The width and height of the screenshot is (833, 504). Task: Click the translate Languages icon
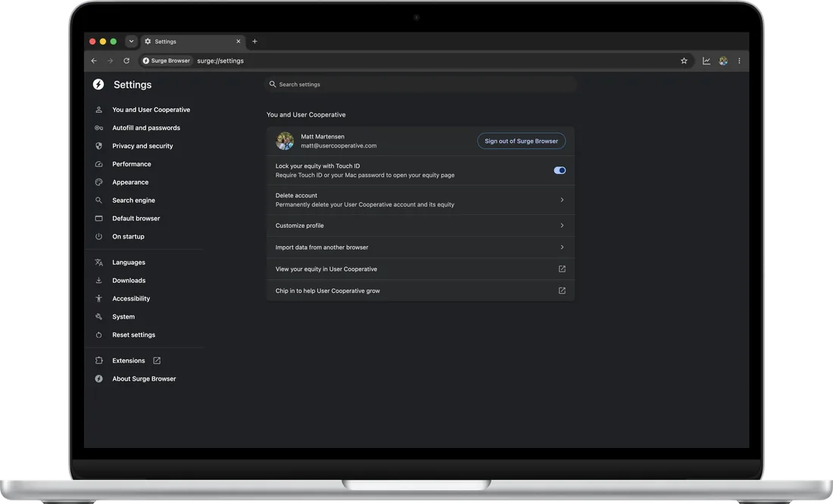point(98,263)
